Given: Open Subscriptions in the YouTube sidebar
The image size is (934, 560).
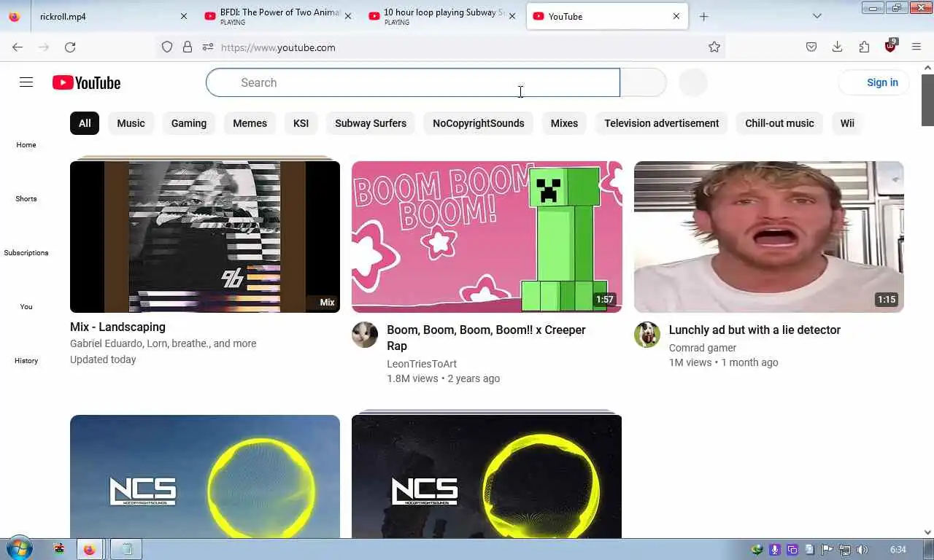Looking at the screenshot, I should 26,252.
